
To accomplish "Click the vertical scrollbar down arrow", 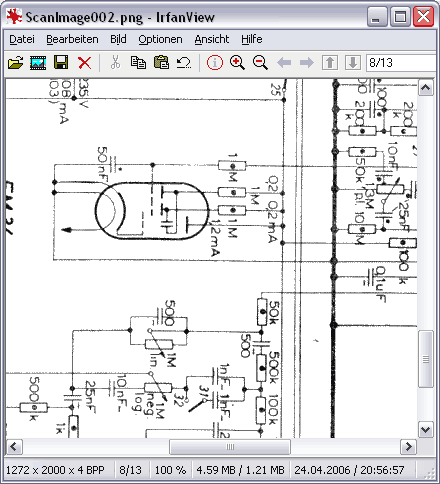I will [426, 429].
